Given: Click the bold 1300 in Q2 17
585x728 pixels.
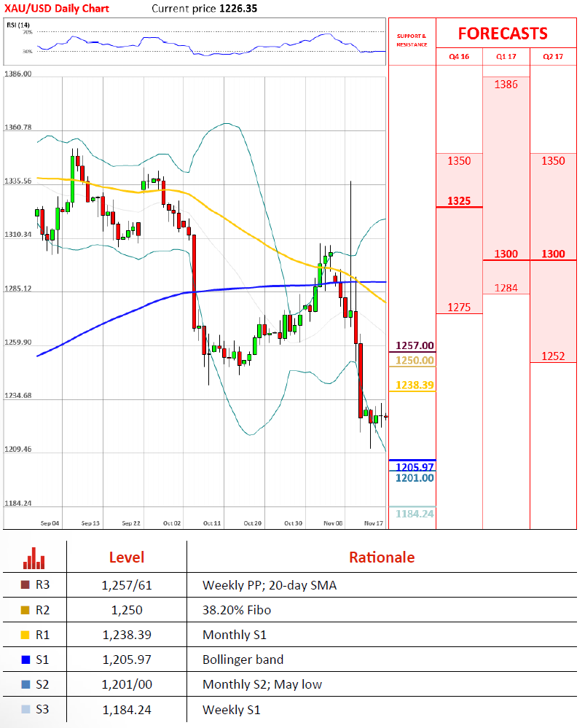Looking at the screenshot, I should (x=554, y=254).
